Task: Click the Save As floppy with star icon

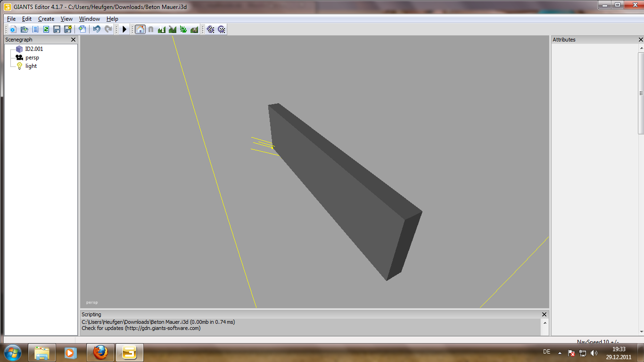Action: pos(67,29)
